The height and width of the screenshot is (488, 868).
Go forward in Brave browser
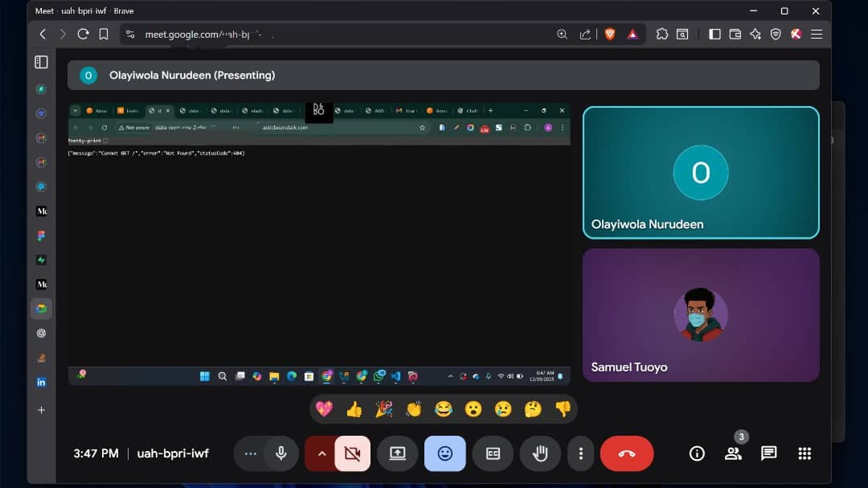pos(63,35)
